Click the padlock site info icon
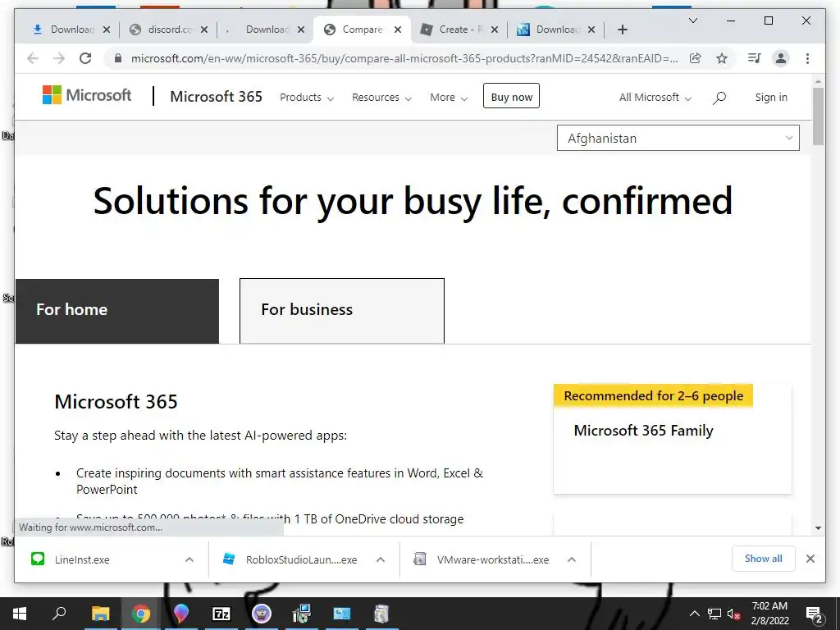 pos(118,58)
